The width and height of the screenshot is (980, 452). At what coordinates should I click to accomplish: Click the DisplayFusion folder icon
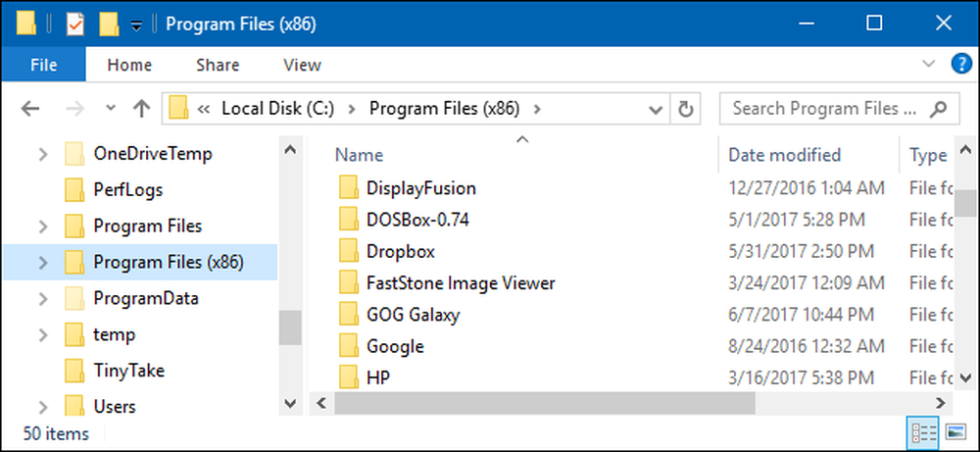pos(349,187)
